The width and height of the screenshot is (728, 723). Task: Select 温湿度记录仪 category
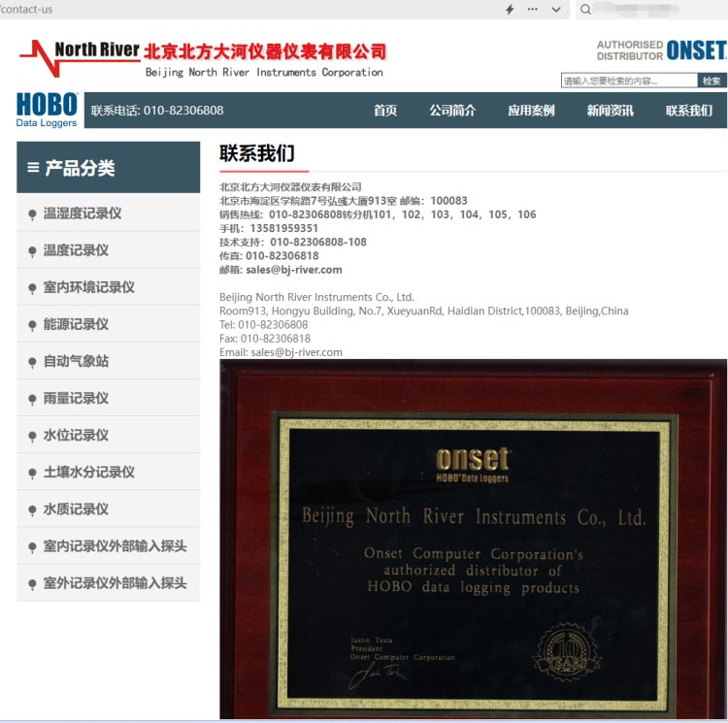(x=108, y=214)
